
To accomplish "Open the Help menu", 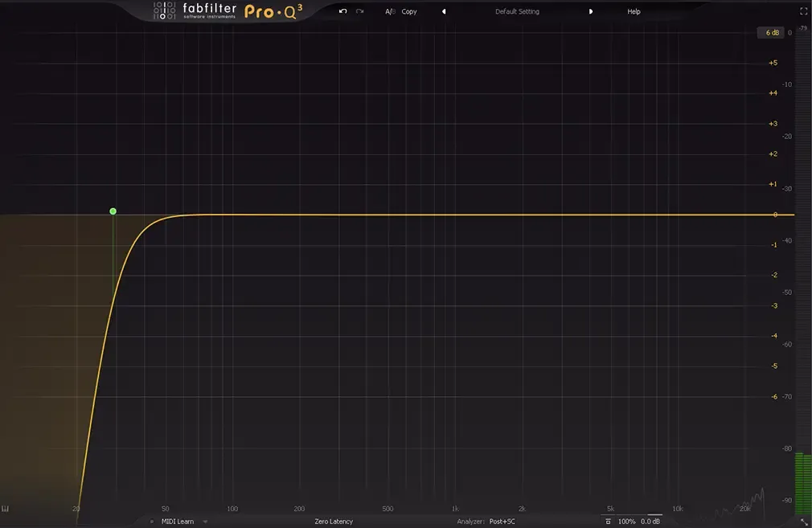I will coord(634,11).
